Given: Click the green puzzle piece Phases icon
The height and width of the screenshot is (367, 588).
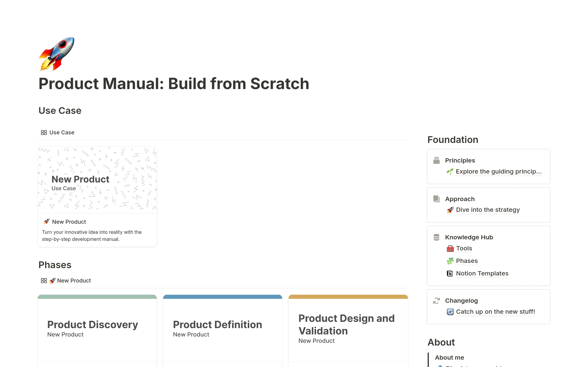Looking at the screenshot, I should coord(450,261).
